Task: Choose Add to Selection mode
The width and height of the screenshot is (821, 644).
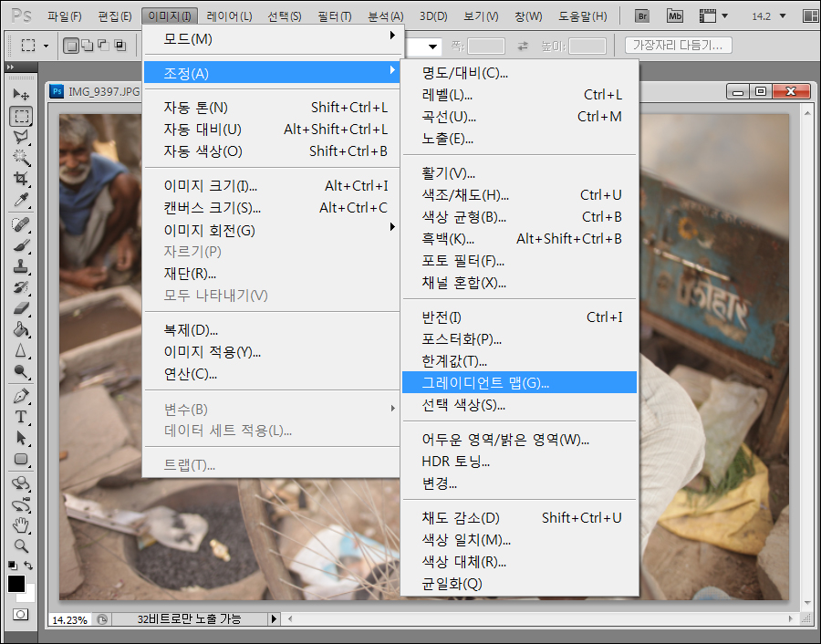Action: pyautogui.click(x=88, y=47)
